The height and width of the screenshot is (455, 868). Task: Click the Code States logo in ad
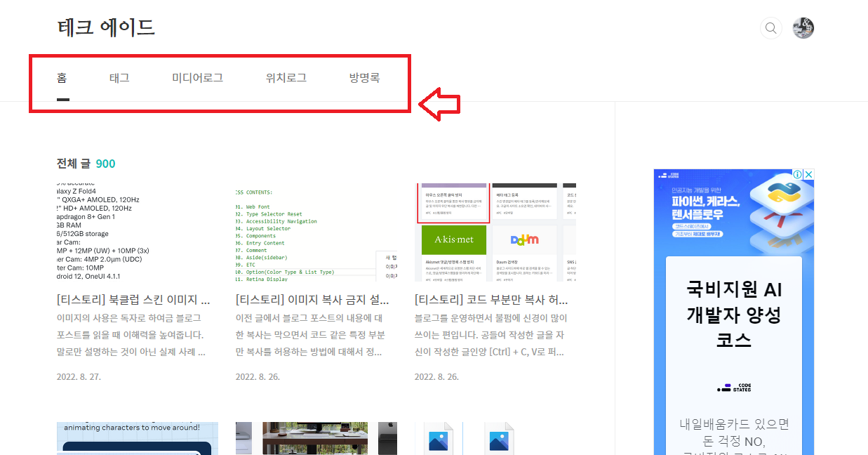point(734,388)
